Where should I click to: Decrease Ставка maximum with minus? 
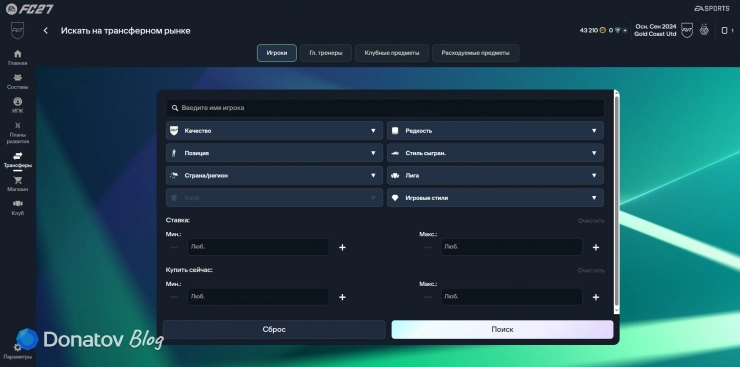pyautogui.click(x=428, y=247)
